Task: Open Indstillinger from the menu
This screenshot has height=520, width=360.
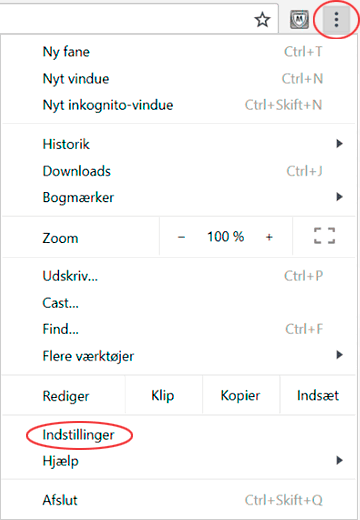Action: click(179, 435)
